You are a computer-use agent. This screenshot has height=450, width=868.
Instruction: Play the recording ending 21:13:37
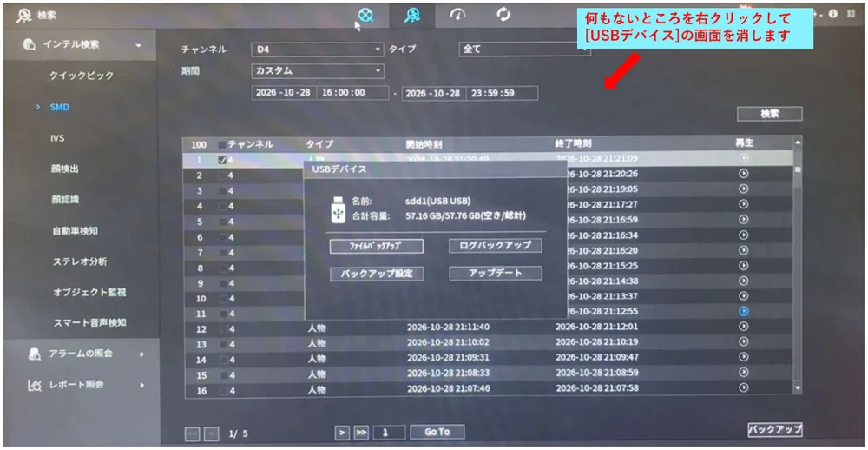744,296
